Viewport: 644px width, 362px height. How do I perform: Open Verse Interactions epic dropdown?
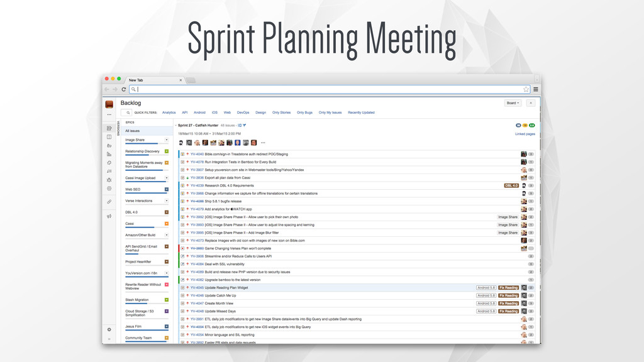167,200
